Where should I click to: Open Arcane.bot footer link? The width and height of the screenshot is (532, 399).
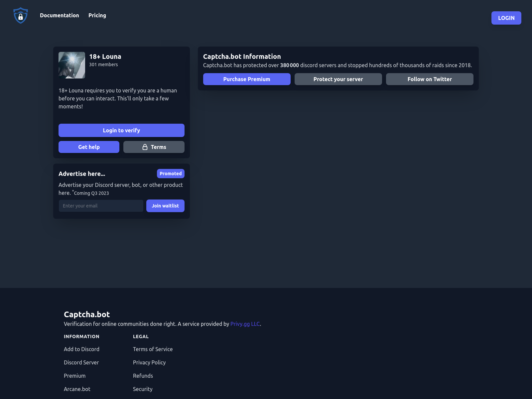77,389
